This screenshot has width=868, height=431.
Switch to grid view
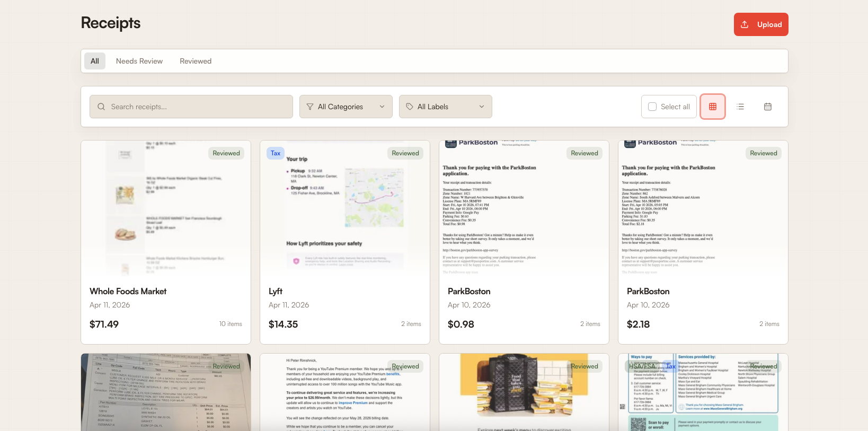[x=713, y=107]
